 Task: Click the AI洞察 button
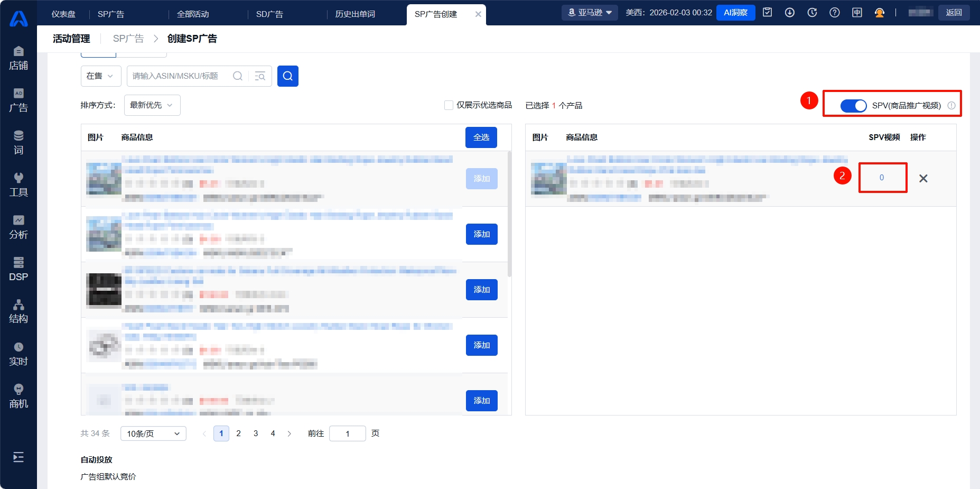coord(735,13)
